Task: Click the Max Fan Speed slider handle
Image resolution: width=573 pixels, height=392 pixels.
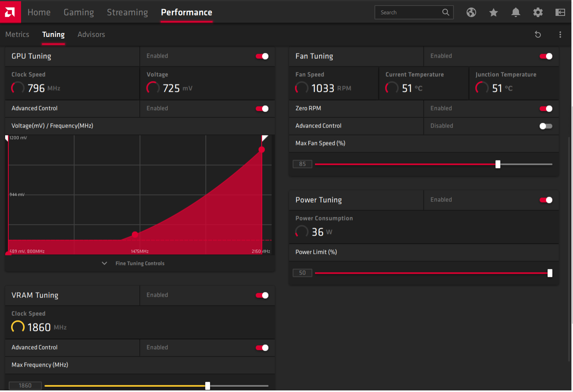Action: click(498, 164)
